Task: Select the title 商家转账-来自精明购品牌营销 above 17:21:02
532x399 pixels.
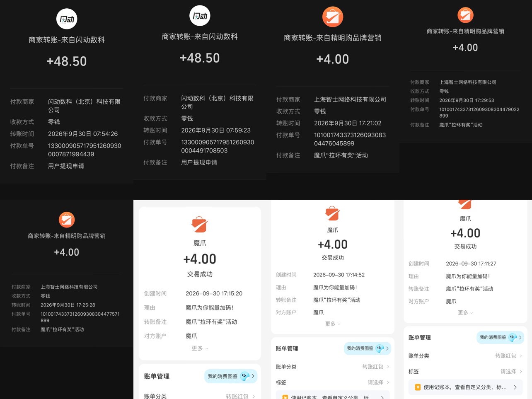Action: [333, 38]
